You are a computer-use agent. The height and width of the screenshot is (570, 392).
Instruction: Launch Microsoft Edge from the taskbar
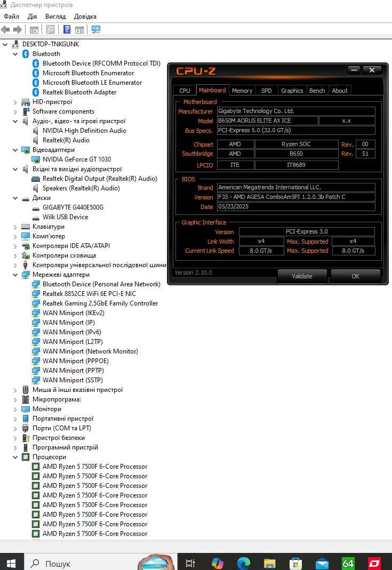pos(244,563)
